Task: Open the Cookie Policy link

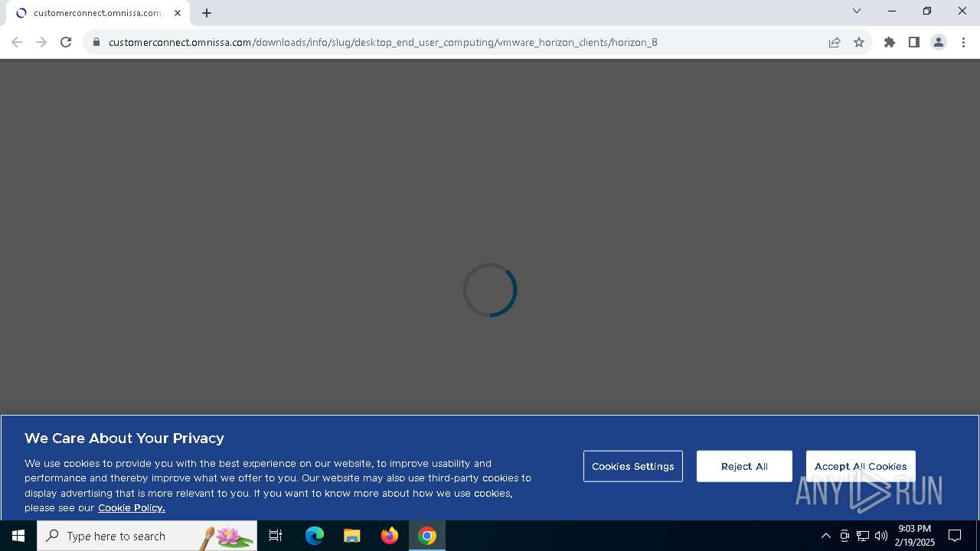Action: 132,508
